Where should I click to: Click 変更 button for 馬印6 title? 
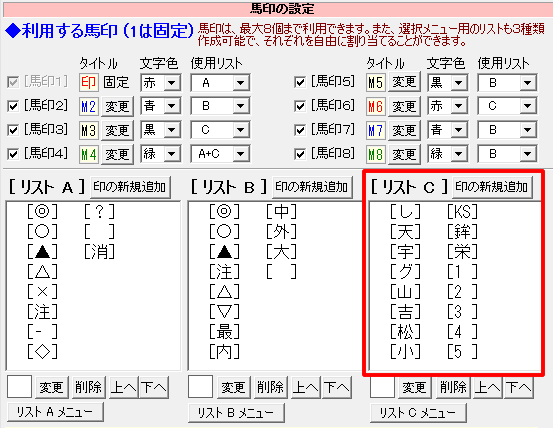[404, 106]
